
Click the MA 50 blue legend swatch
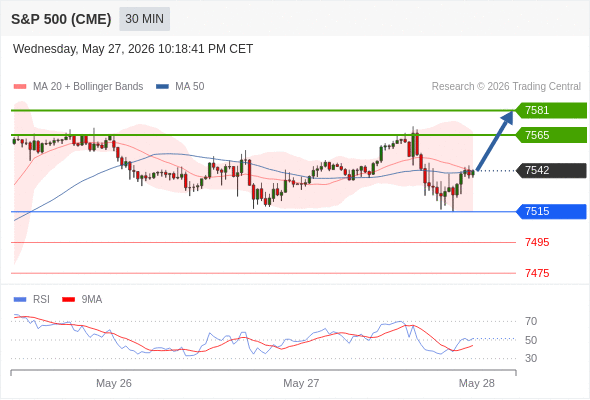pyautogui.click(x=162, y=87)
